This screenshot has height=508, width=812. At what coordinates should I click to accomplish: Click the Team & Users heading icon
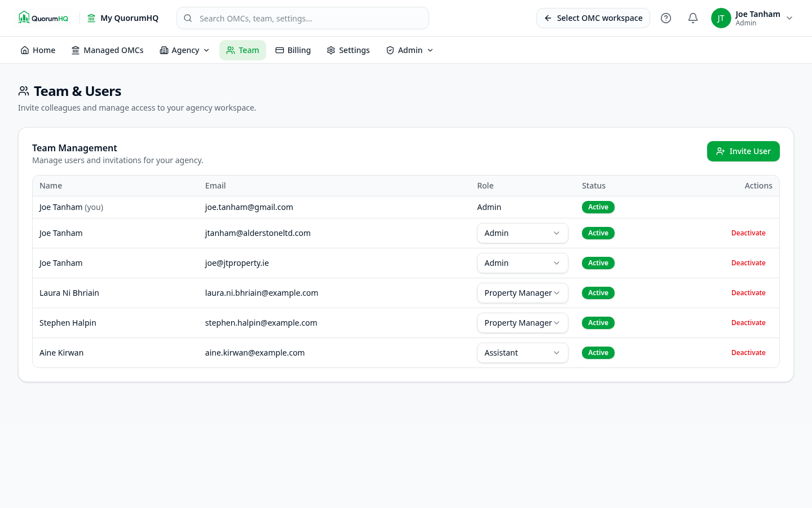(x=24, y=91)
